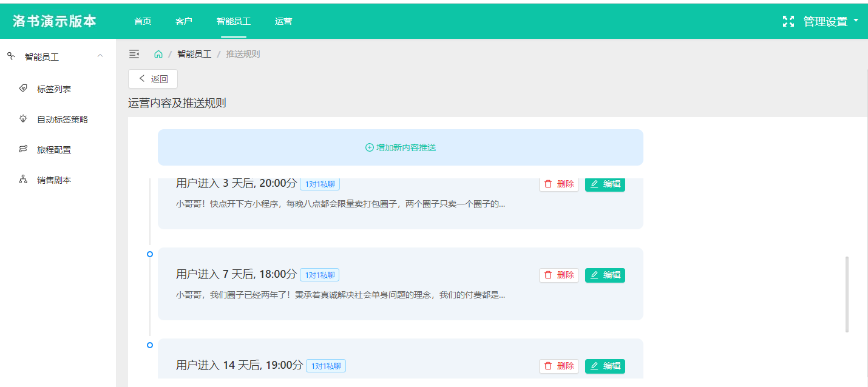The image size is (868, 387).
Task: Edit the 3 天后 20:00 push rule
Action: pos(605,184)
